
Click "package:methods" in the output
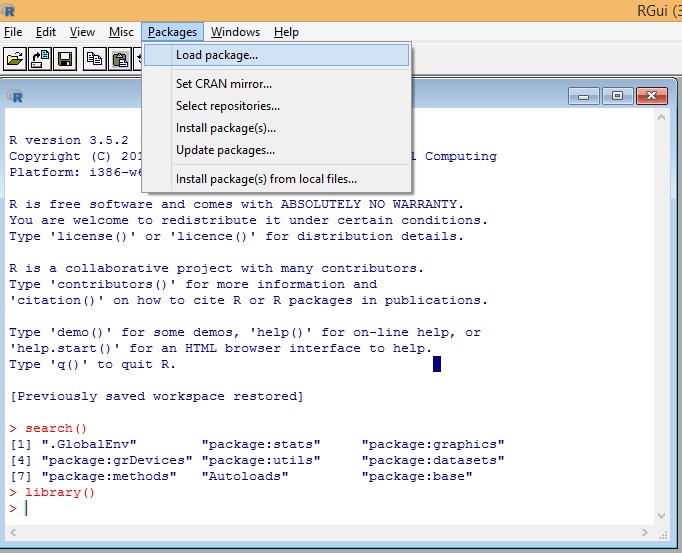point(109,476)
